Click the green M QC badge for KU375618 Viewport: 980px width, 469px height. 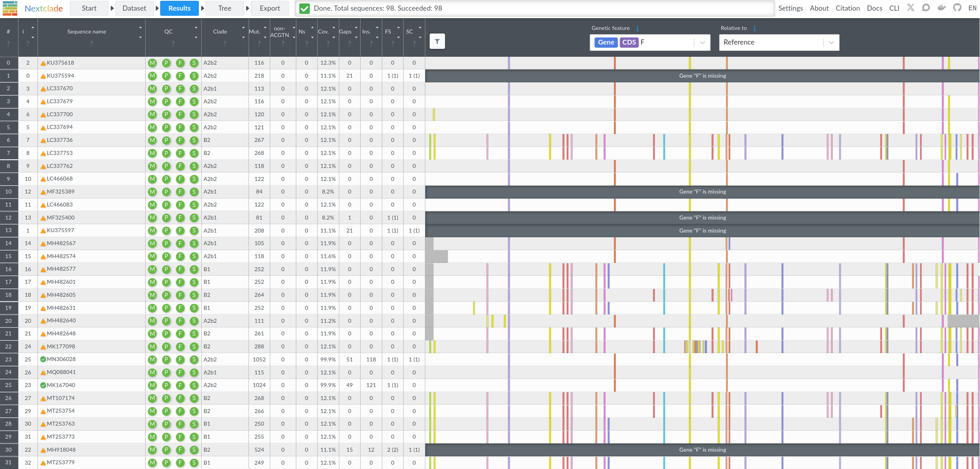(x=152, y=63)
